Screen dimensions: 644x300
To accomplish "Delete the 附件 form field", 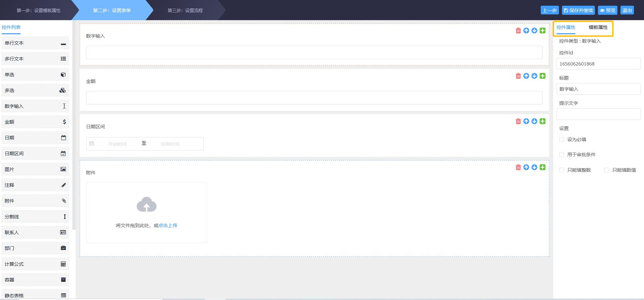I will 518,167.
